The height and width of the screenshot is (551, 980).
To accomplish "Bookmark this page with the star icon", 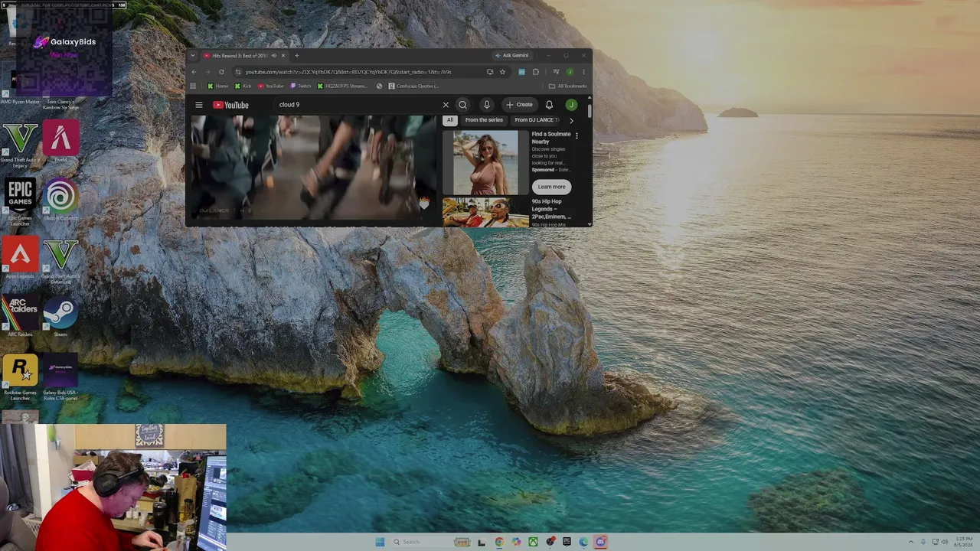I will pyautogui.click(x=502, y=72).
